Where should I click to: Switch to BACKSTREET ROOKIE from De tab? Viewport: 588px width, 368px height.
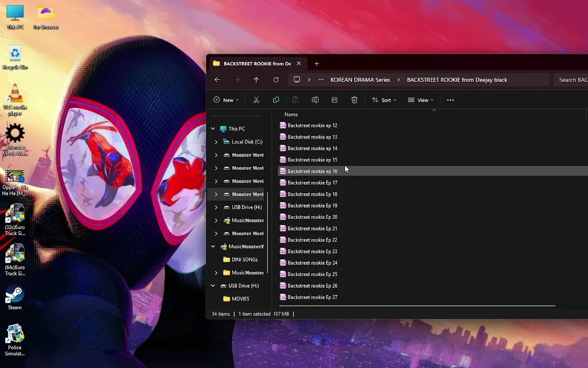[257, 63]
